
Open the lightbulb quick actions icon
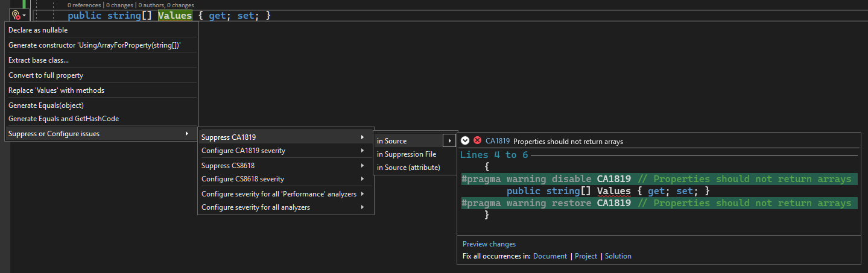[x=16, y=15]
